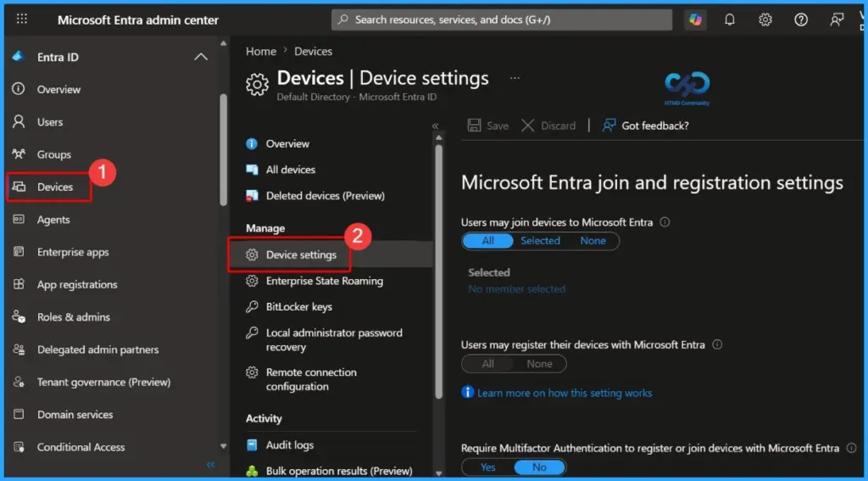Image resolution: width=868 pixels, height=481 pixels.
Task: Click info icon beside join devices setting
Action: click(665, 222)
